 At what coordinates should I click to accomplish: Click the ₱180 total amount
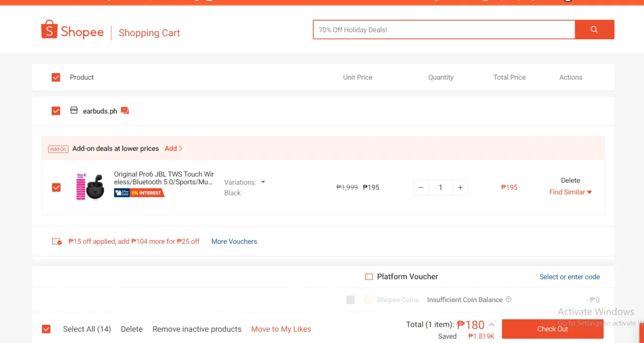point(471,325)
